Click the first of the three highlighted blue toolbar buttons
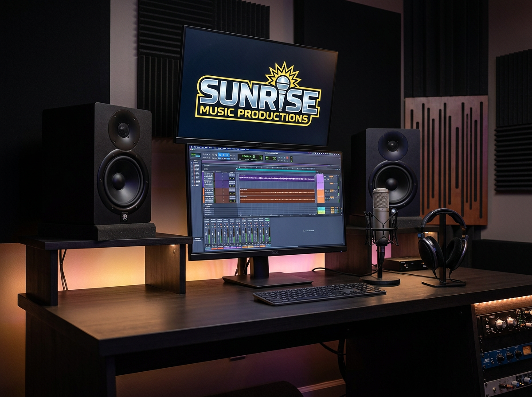This screenshot has height=397, width=532. (x=220, y=155)
